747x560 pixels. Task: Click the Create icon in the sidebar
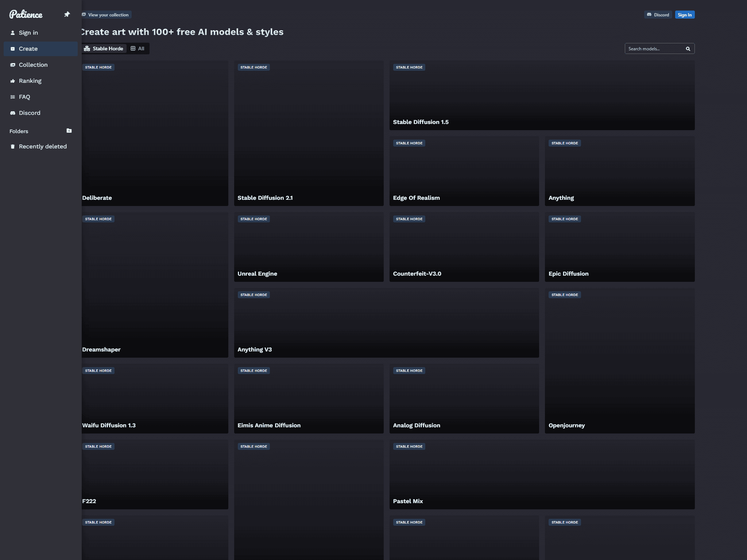coord(13,49)
